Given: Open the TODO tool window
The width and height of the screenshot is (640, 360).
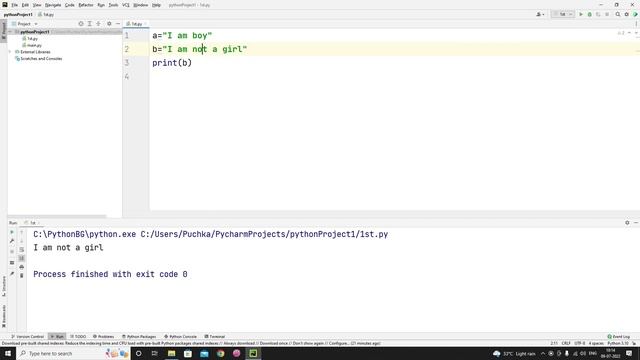Looking at the screenshot, I should point(78,337).
